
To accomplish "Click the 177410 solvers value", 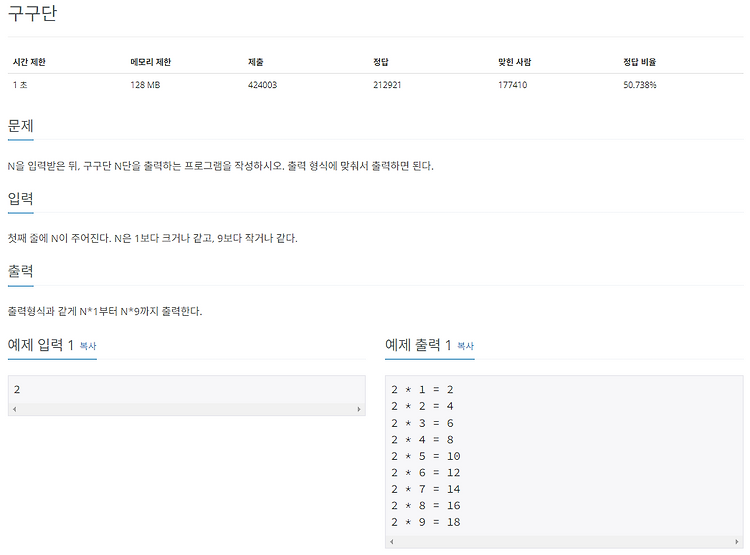I will 512,85.
